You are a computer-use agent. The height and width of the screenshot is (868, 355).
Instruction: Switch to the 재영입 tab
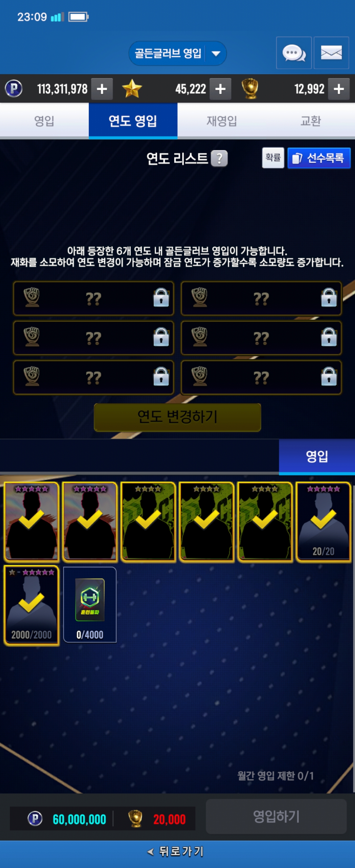point(222,121)
